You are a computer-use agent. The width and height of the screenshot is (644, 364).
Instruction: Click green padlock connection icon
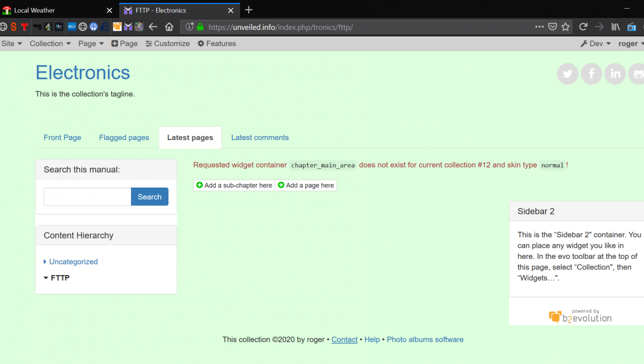coord(200,27)
